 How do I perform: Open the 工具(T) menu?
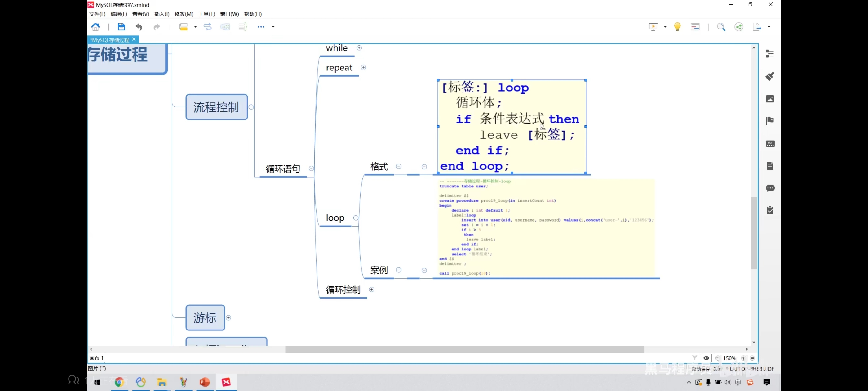click(206, 14)
